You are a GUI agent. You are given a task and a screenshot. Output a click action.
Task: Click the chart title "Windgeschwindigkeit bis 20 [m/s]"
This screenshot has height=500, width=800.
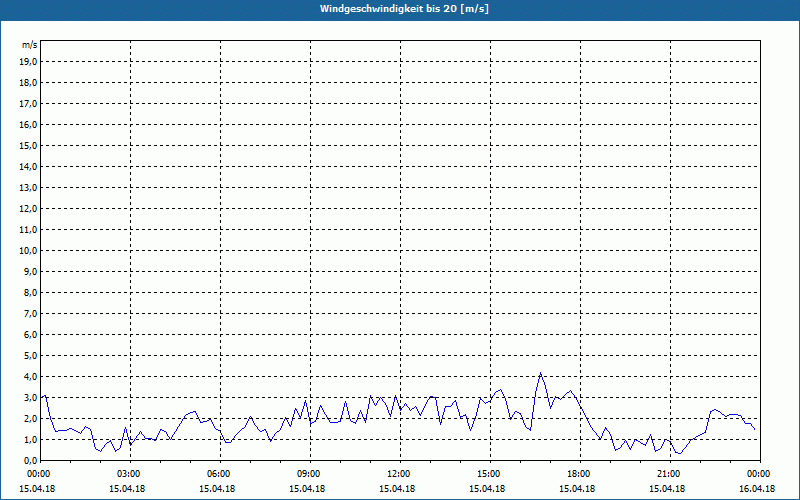(404, 9)
